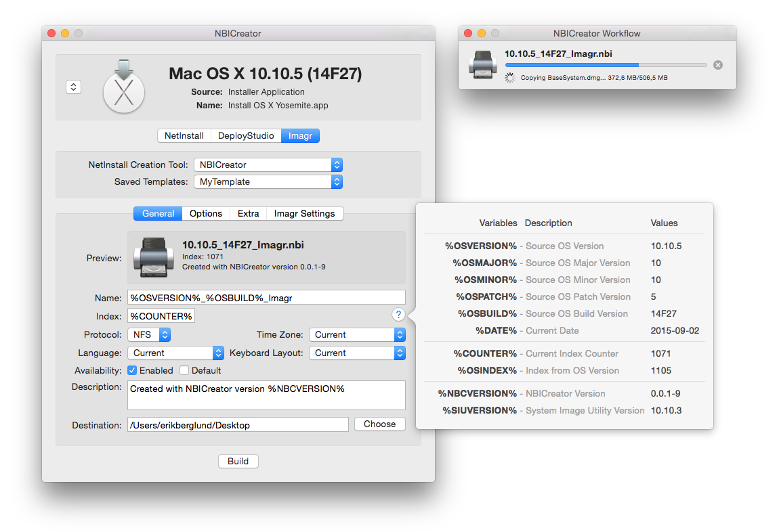Viewport: 779px width, 532px height.
Task: Close the NBICreator main window
Action: [x=51, y=33]
